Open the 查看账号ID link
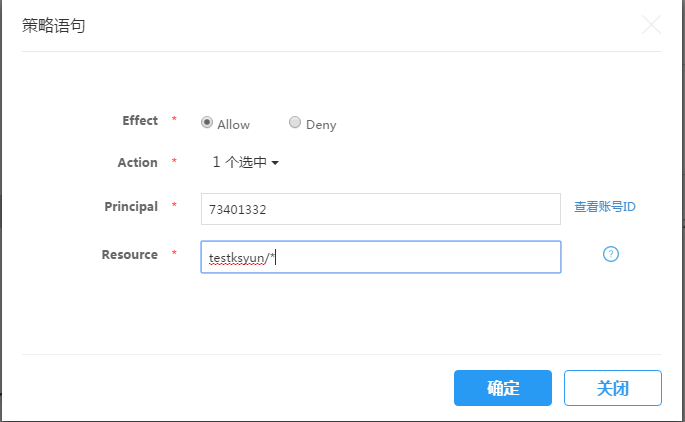This screenshot has height=422, width=685. point(605,207)
